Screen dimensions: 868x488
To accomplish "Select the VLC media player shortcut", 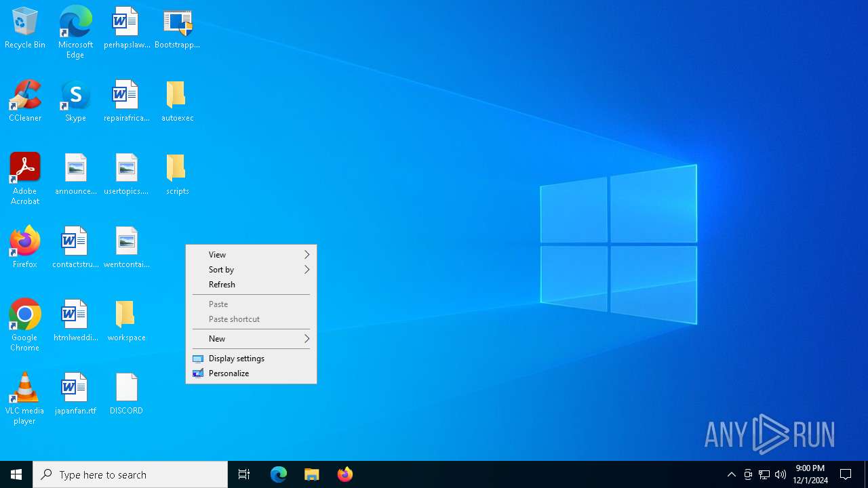I will [x=25, y=399].
